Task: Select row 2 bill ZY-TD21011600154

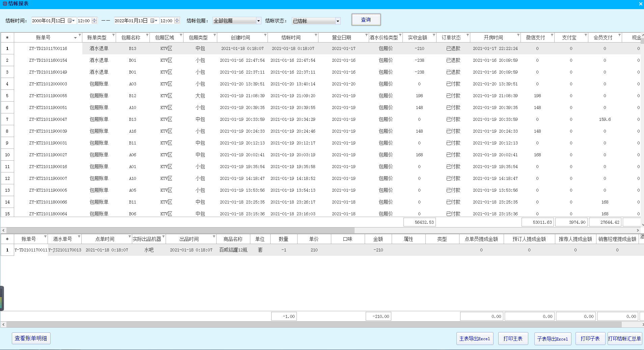Action: coord(48,60)
